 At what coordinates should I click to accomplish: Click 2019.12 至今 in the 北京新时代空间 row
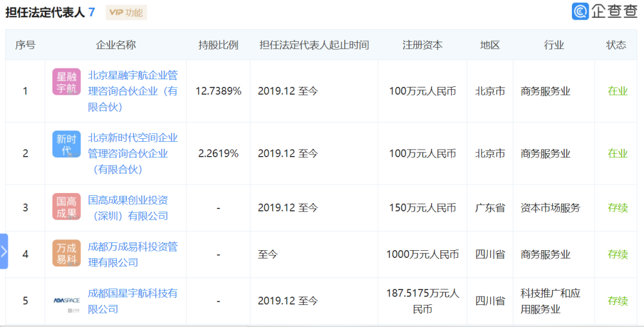point(288,154)
